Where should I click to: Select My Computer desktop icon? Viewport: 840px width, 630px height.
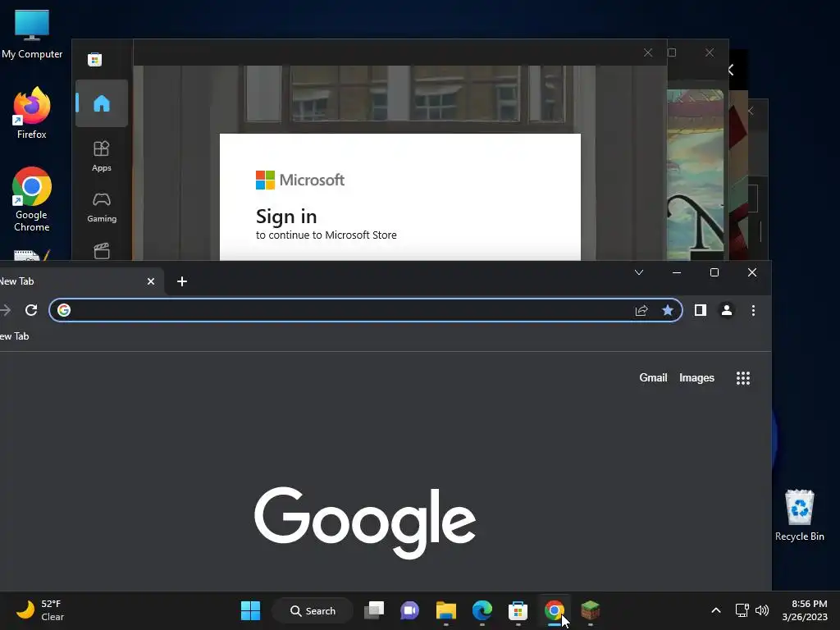click(x=32, y=34)
